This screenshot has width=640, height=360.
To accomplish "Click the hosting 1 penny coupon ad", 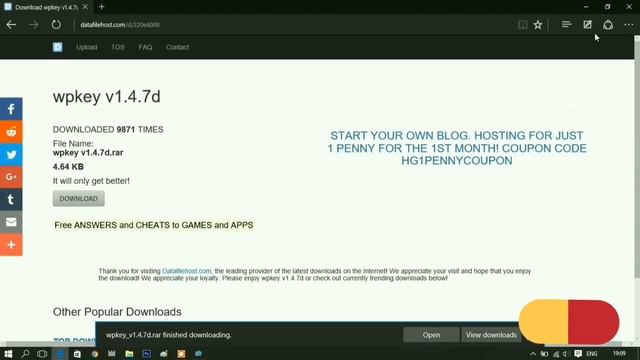I will pyautogui.click(x=457, y=148).
